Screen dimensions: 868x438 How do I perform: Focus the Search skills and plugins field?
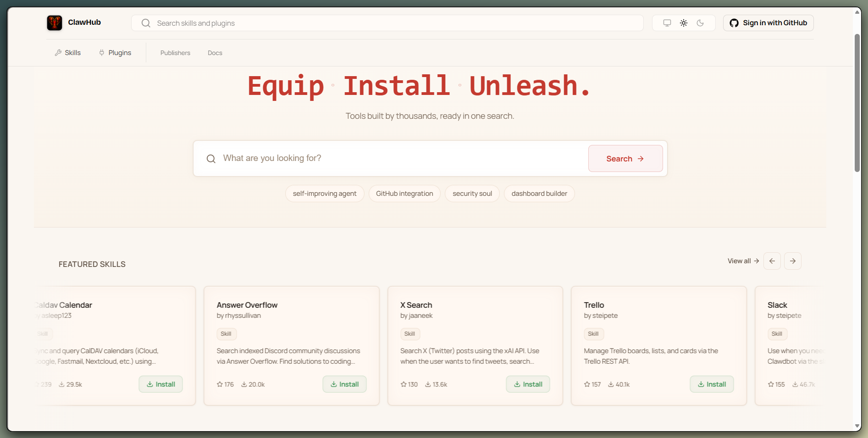[387, 23]
